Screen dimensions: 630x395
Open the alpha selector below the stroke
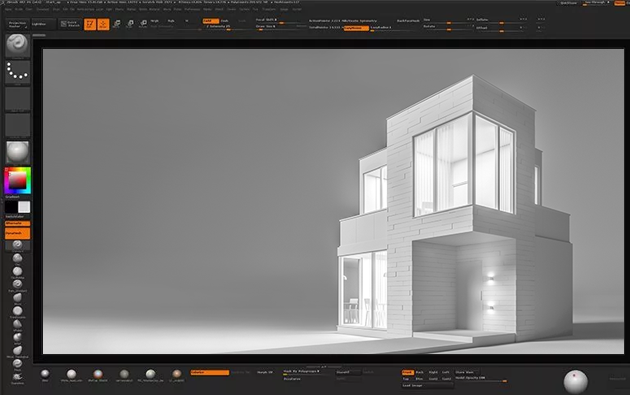coord(17,99)
